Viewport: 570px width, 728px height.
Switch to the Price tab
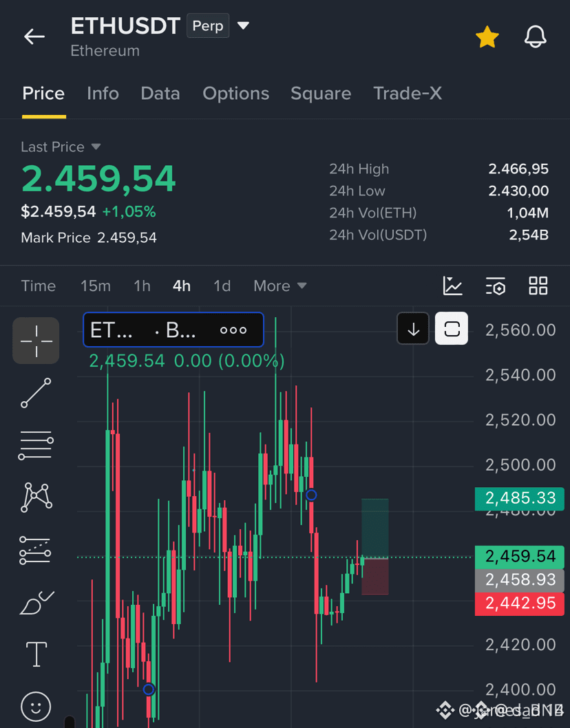coord(43,94)
